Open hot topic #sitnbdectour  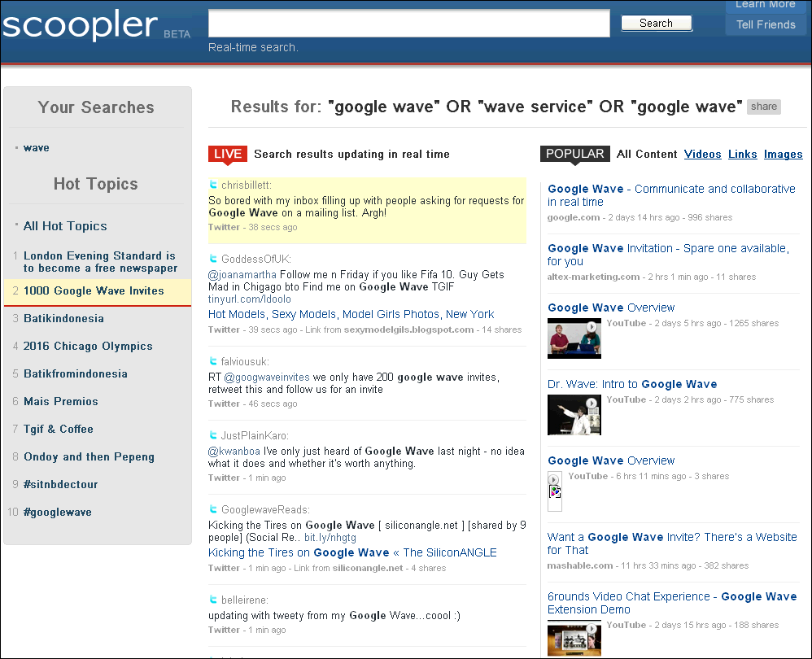click(x=60, y=485)
